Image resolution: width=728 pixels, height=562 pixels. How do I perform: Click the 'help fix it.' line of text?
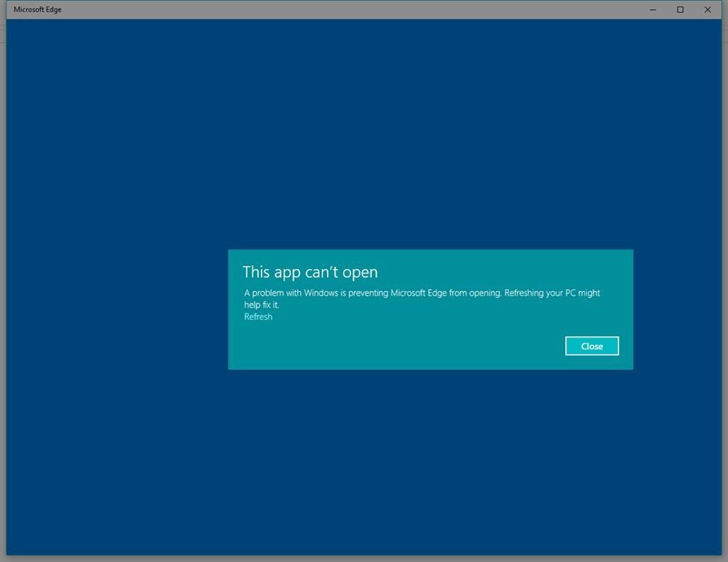click(262, 305)
